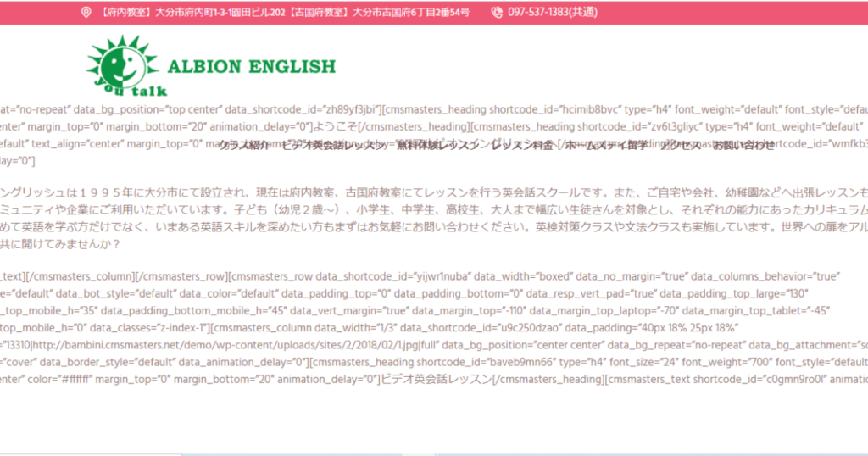Click the ALBION ENGLISH title text
This screenshot has width=868, height=456.
[x=251, y=66]
